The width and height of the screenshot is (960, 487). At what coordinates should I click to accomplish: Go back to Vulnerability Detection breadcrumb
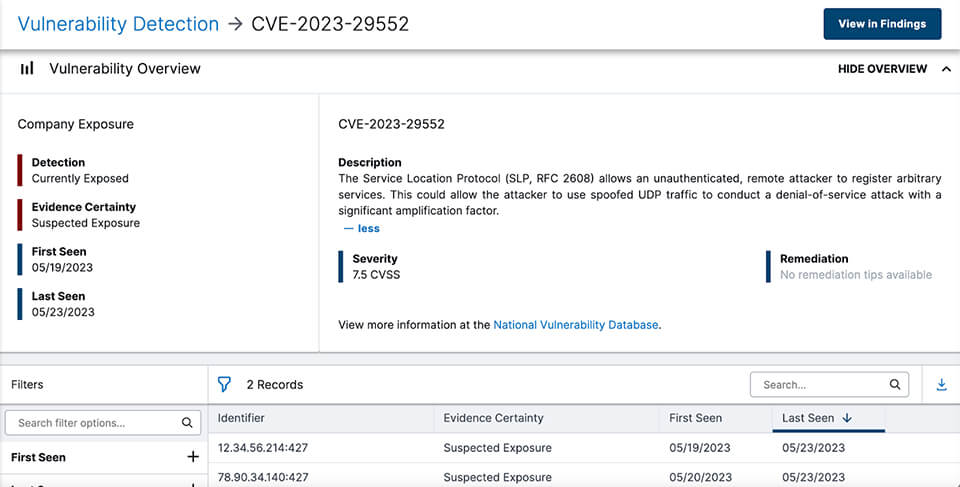(x=118, y=24)
